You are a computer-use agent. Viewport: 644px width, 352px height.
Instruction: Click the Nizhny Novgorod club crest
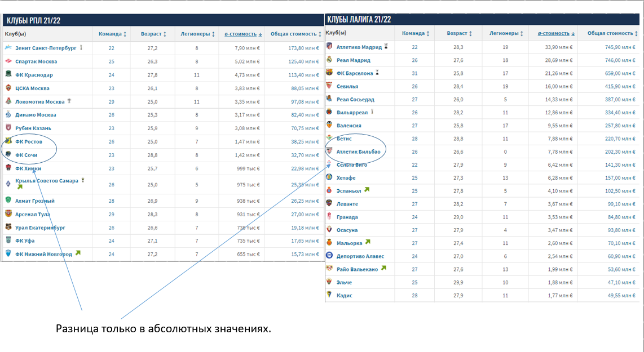8,253
